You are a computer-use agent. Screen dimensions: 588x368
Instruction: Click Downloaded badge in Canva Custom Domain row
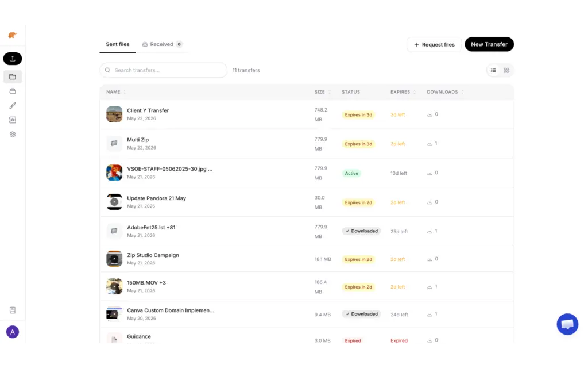click(x=361, y=314)
